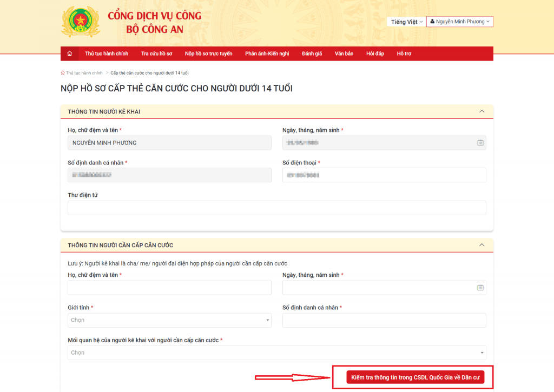The width and height of the screenshot is (554, 392).
Task: Collapse Thông tin người cần cấp căn cước section
Action: (x=482, y=245)
